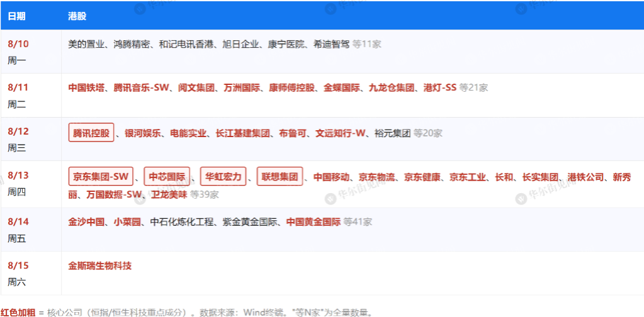Click 希迪智驾 in the 8/10 row
This screenshot has width=644, height=317.
[330, 44]
